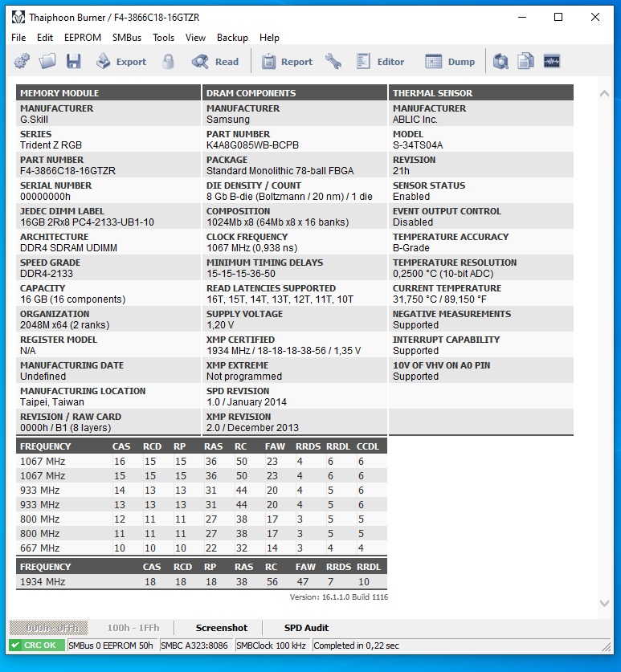The height and width of the screenshot is (672, 621).
Task: Click the SMBus 0 EEPROM 50h status
Action: pos(111,646)
